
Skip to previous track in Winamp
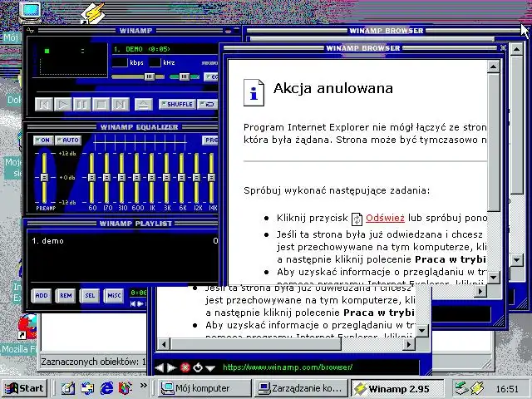click(44, 104)
